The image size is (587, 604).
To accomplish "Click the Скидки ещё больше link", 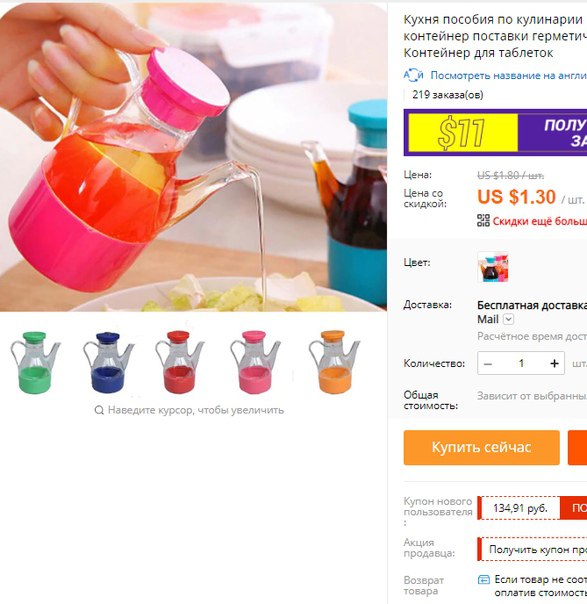I will click(x=540, y=221).
